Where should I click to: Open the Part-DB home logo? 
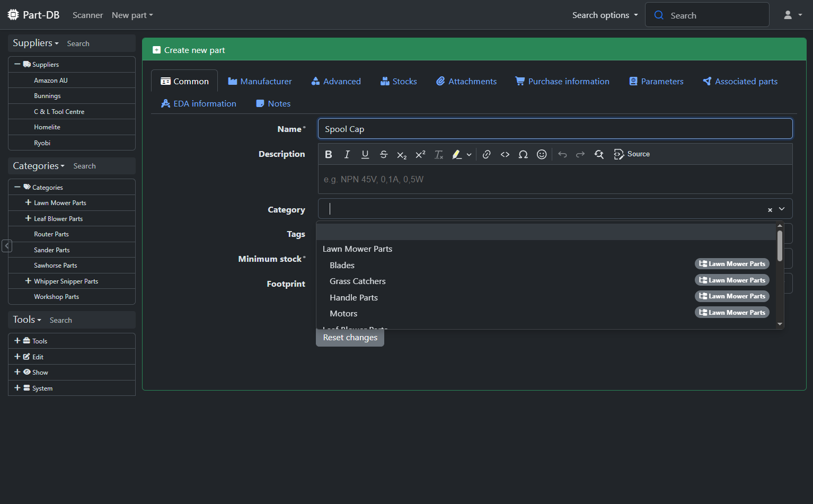(33, 15)
